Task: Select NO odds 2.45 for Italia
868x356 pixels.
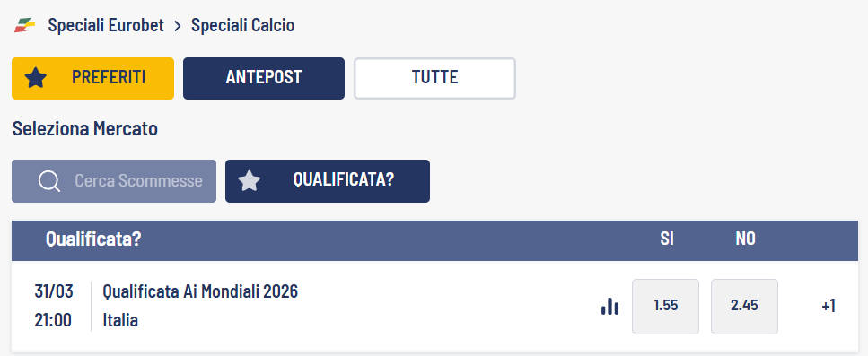Action: tap(744, 307)
